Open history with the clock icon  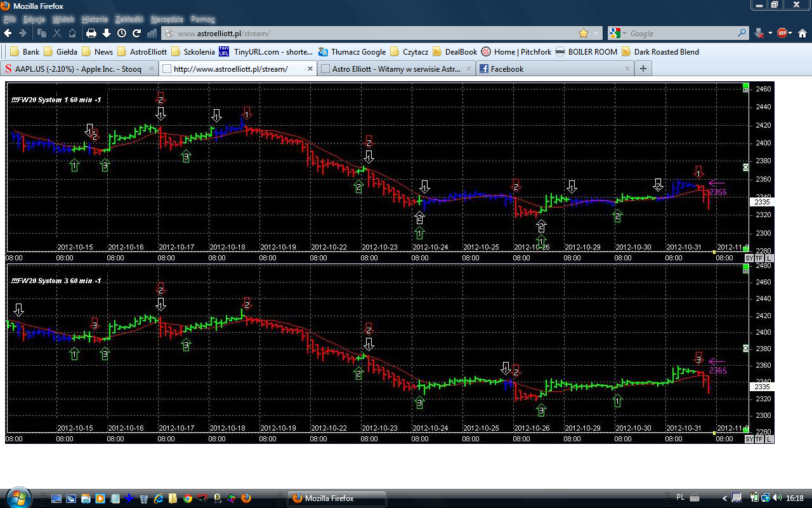121,33
